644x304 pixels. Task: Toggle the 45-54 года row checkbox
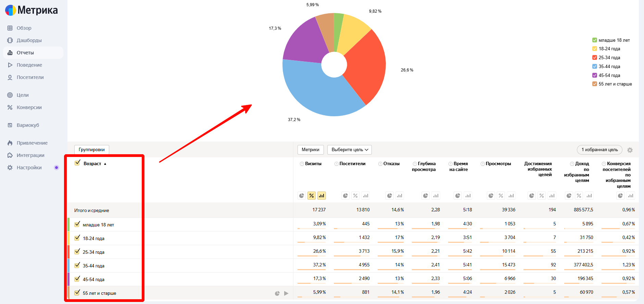pyautogui.click(x=77, y=279)
